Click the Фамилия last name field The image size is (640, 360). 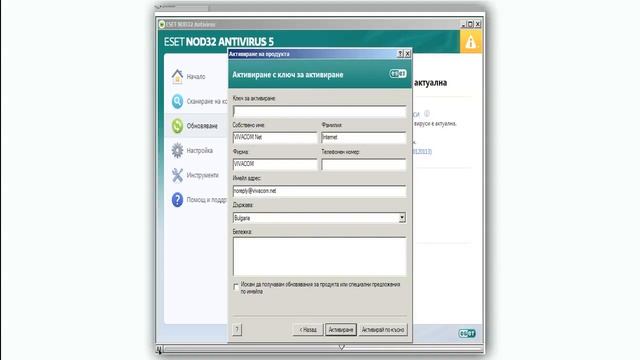(x=364, y=138)
